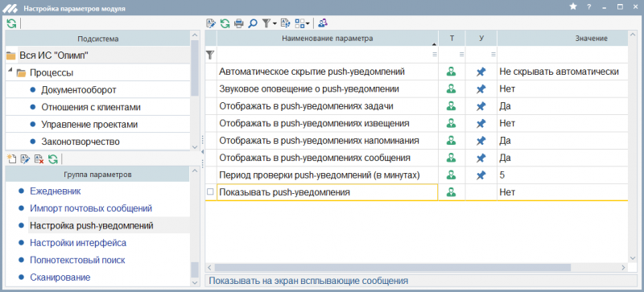
Task: Click the pin icon in the Отображать напоминания row
Action: [481, 141]
